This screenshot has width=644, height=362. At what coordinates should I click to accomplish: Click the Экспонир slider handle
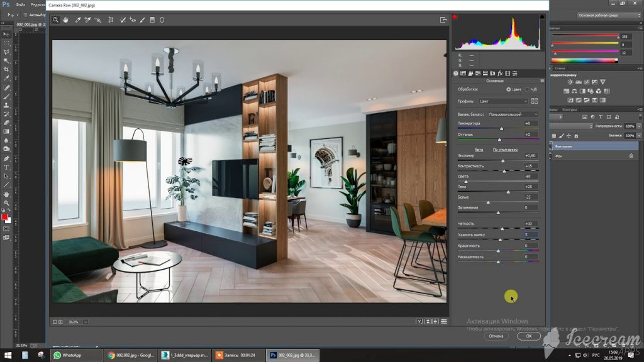pos(502,161)
